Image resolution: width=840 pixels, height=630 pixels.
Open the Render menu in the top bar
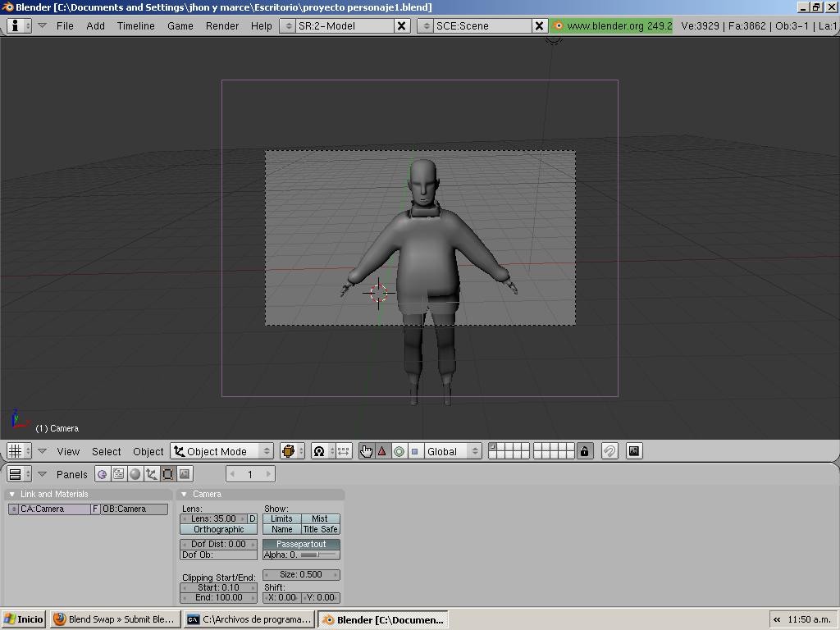click(221, 25)
